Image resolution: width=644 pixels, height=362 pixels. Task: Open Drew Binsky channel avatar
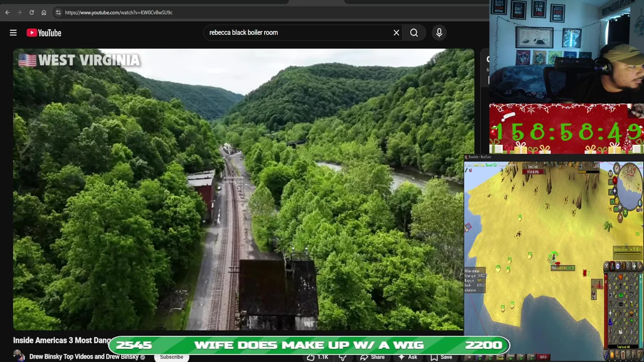[x=19, y=356]
